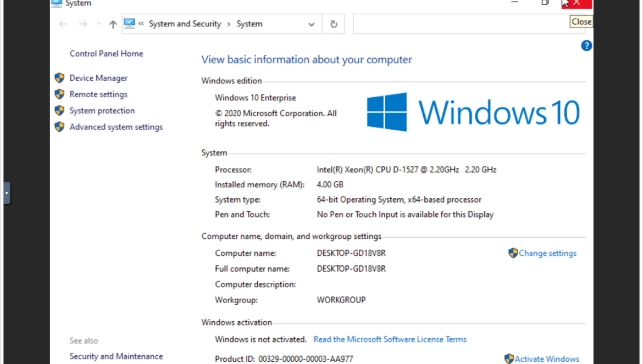Click the Forward navigation arrow
The height and width of the screenshot is (364, 643).
point(83,24)
